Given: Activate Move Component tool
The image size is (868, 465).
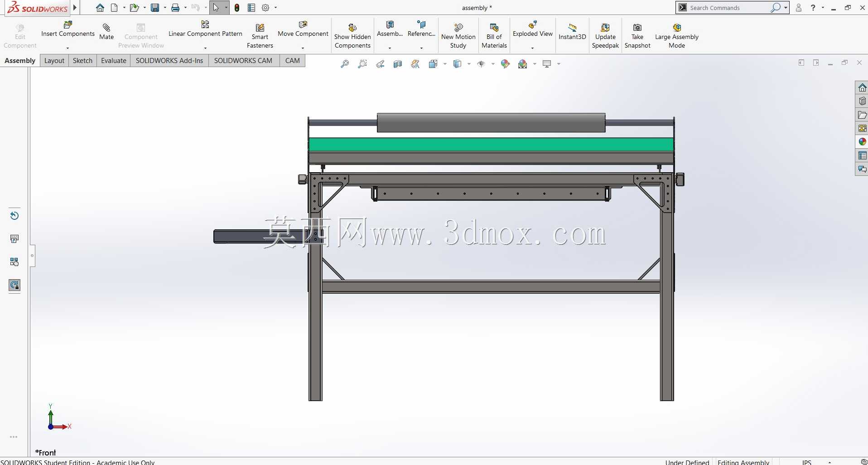Looking at the screenshot, I should point(303,29).
